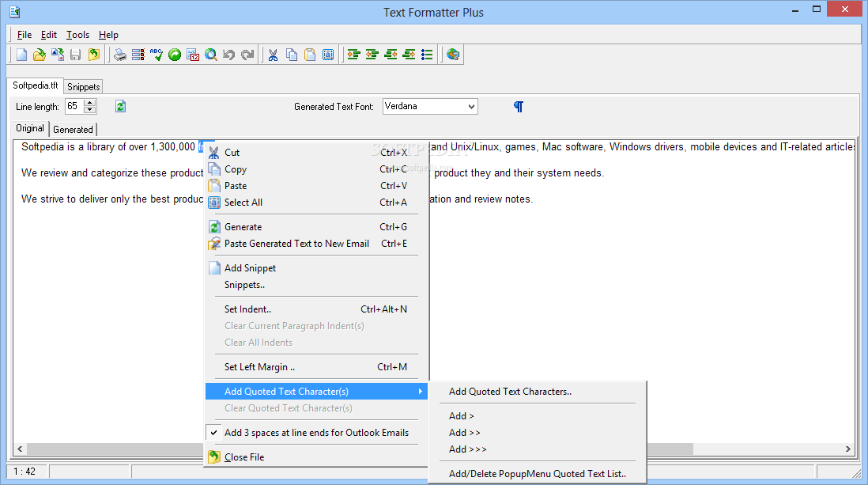Increase Line length with the up arrow
This screenshot has height=485, width=868.
tap(90, 102)
